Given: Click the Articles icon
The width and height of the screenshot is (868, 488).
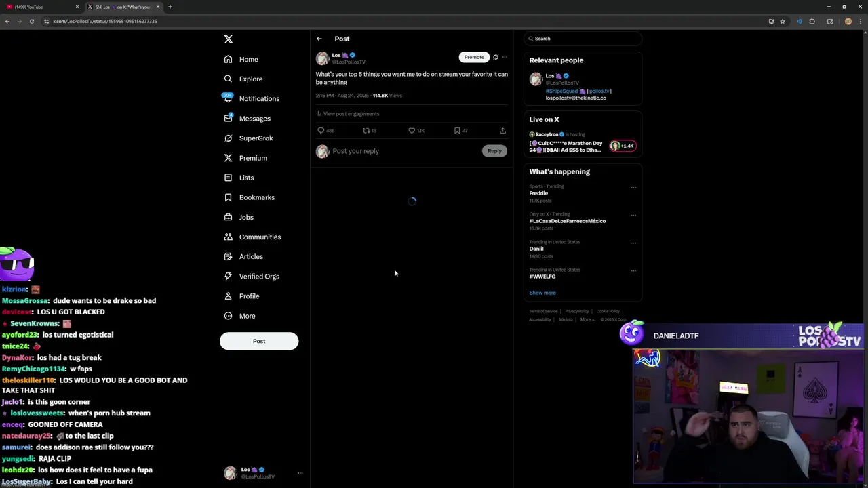Looking at the screenshot, I should coord(229,256).
